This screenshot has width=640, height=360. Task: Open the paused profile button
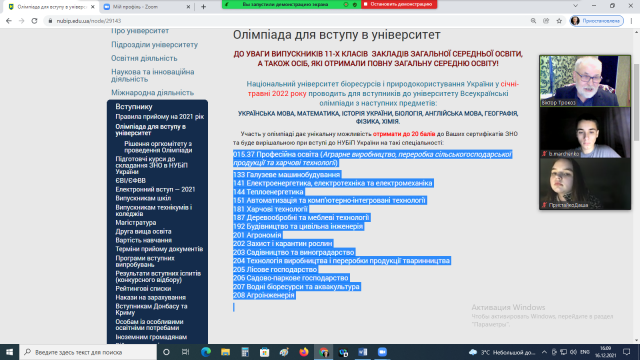click(597, 21)
